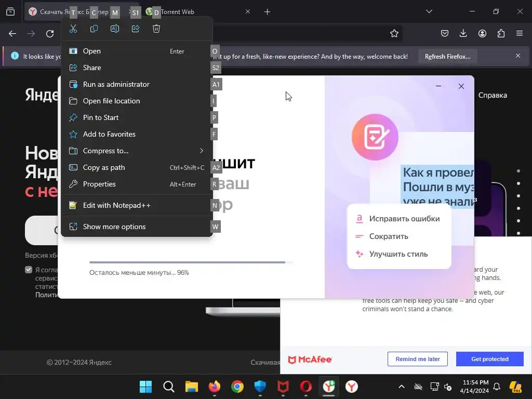Open Properties from the context menu

point(137,184)
